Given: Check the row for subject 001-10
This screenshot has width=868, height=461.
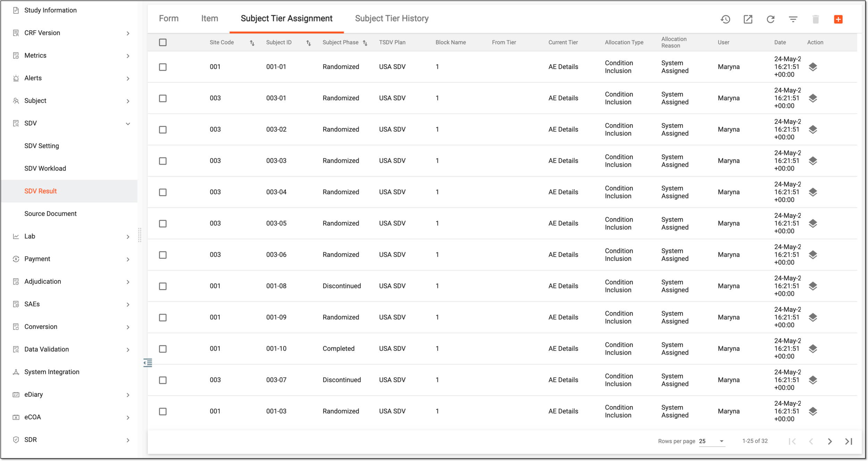Looking at the screenshot, I should click(x=162, y=349).
